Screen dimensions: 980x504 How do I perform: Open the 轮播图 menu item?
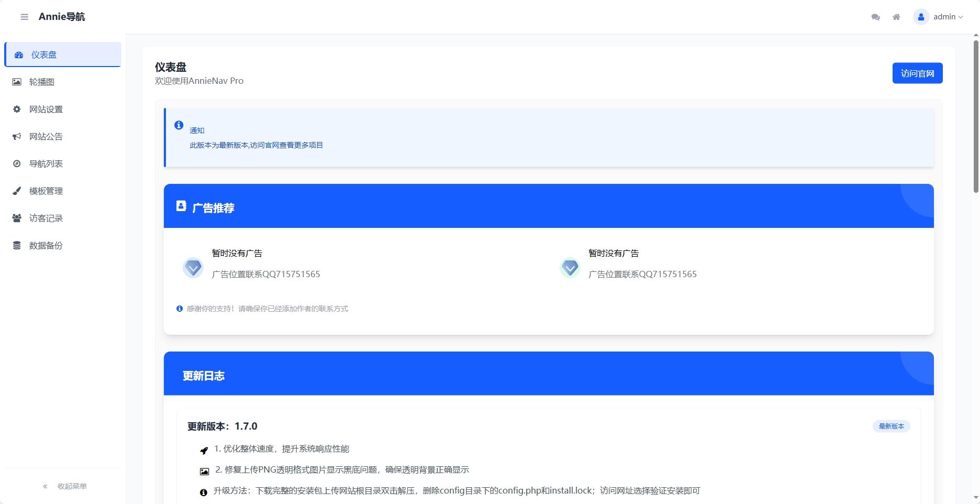click(42, 82)
